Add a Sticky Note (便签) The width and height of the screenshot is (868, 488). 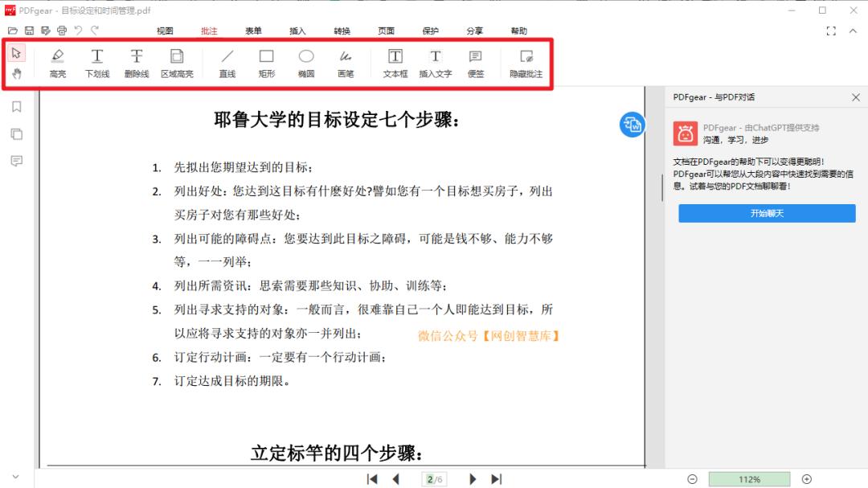point(476,64)
